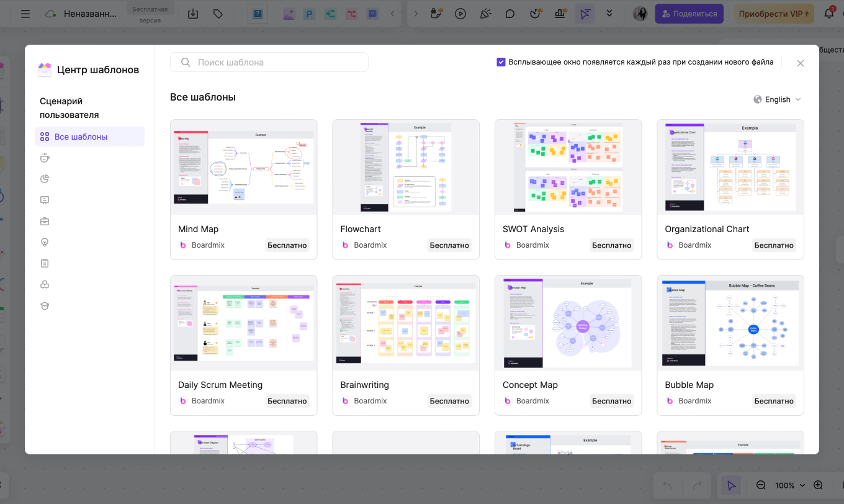844x504 pixels.
Task: Click the tag icon in top toolbar
Action: pyautogui.click(x=218, y=14)
